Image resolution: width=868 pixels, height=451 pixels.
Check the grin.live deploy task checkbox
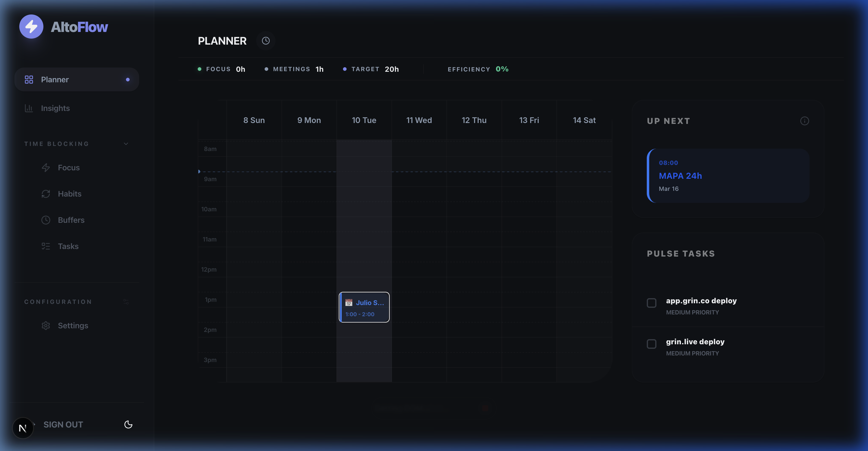651,344
